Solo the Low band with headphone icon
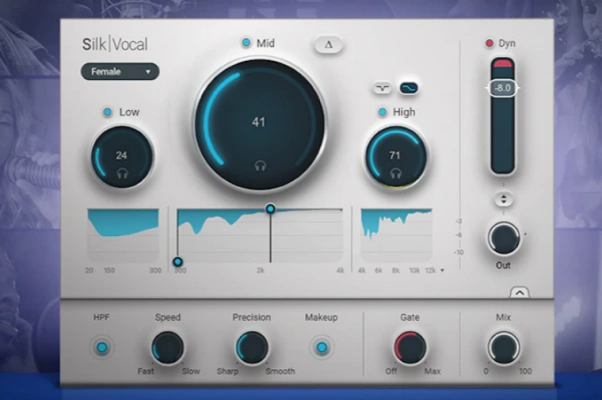 (122, 174)
